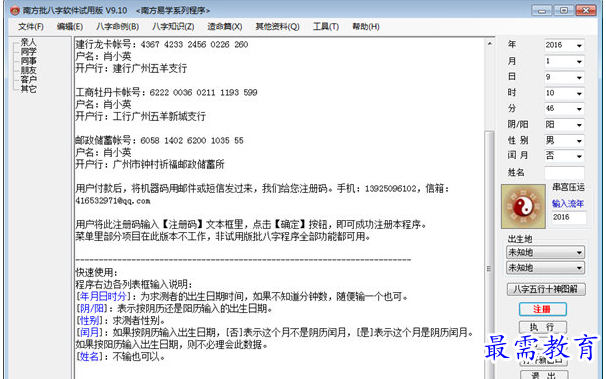Image resolution: width=606 pixels, height=379 pixels.
Task: Expand the 阴/阳 calendar dropdown
Action: click(579, 125)
